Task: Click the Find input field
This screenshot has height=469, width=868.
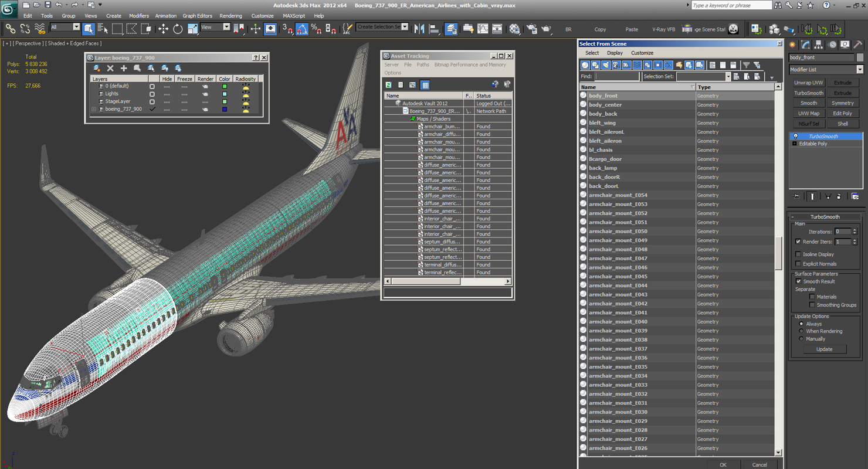Action: click(x=617, y=76)
